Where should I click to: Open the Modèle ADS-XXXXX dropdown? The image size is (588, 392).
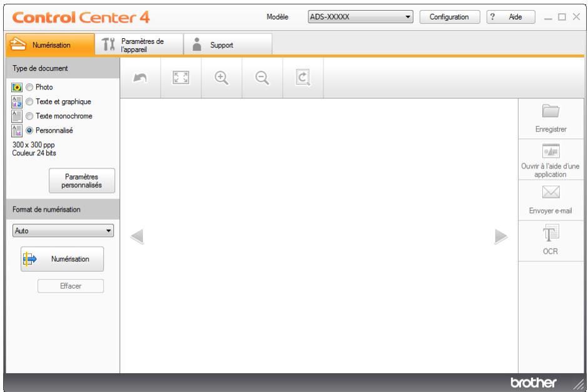(x=360, y=17)
